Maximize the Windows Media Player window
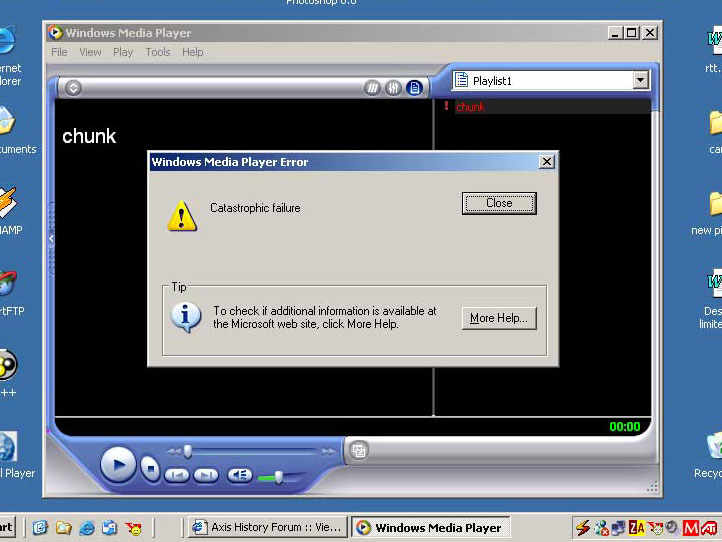The height and width of the screenshot is (542, 722). point(631,33)
